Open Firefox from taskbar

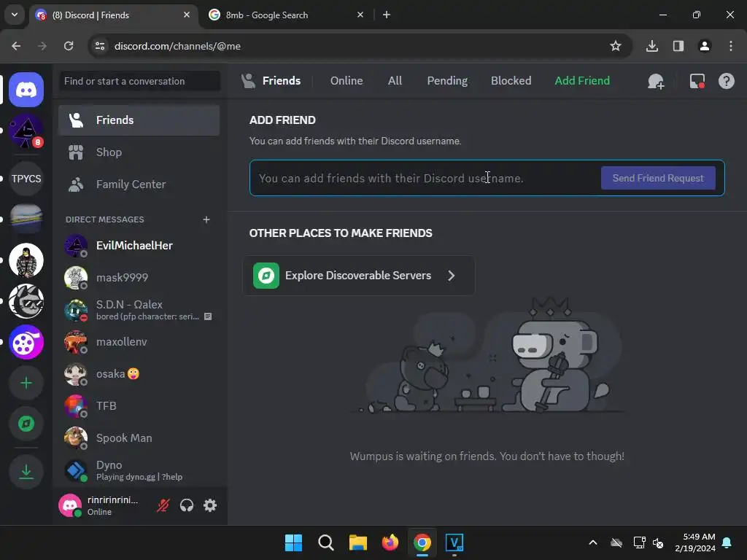point(390,542)
